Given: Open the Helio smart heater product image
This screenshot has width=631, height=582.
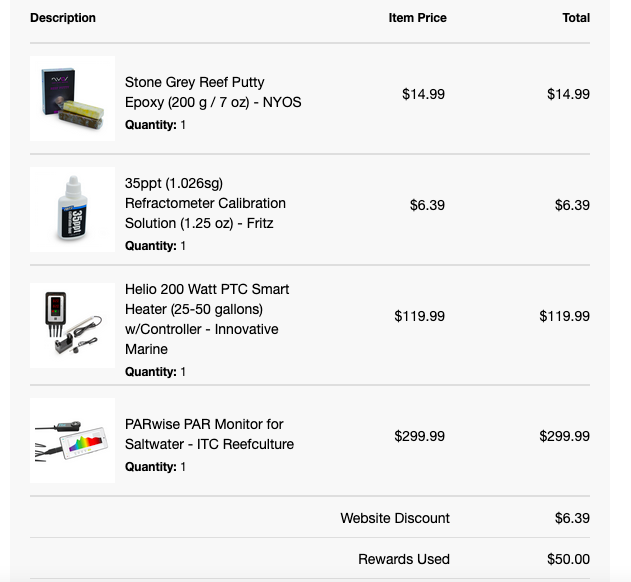Looking at the screenshot, I should 72,325.
